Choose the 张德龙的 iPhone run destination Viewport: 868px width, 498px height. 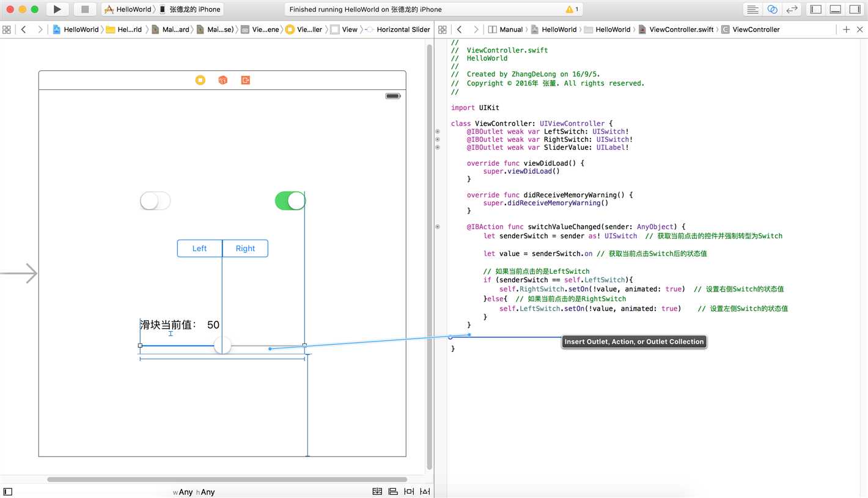click(x=190, y=9)
